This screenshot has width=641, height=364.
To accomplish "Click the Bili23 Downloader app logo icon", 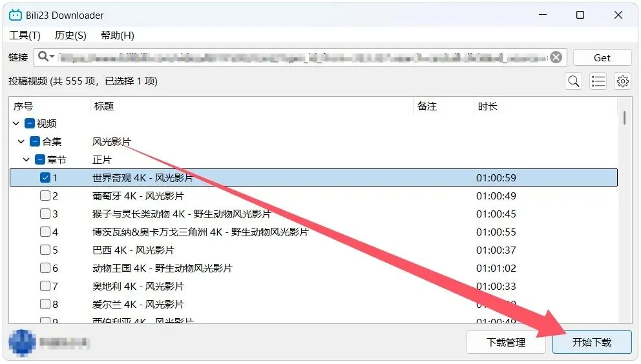I will tap(16, 15).
